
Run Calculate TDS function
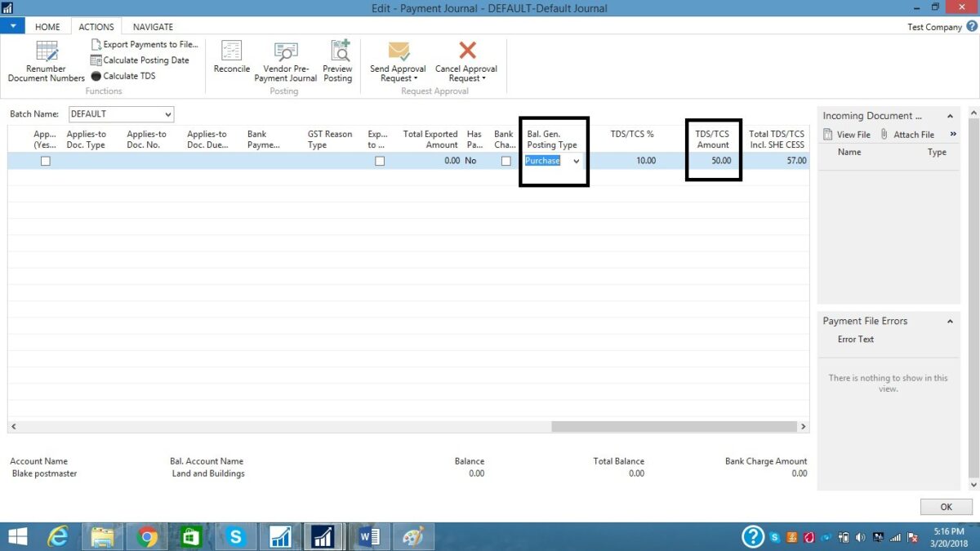coord(123,76)
